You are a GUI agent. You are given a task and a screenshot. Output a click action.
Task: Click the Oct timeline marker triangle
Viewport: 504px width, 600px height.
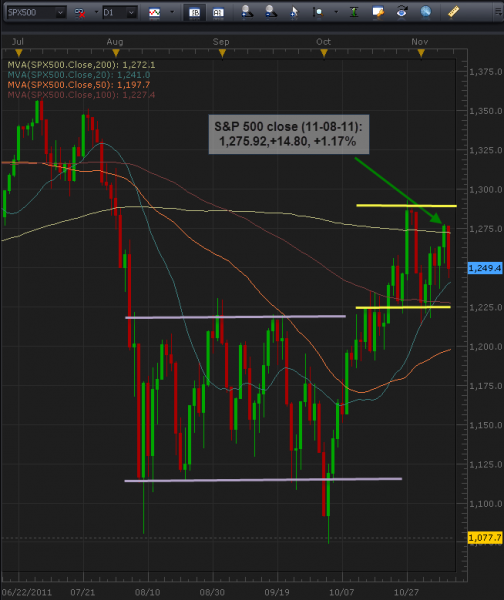324,54
